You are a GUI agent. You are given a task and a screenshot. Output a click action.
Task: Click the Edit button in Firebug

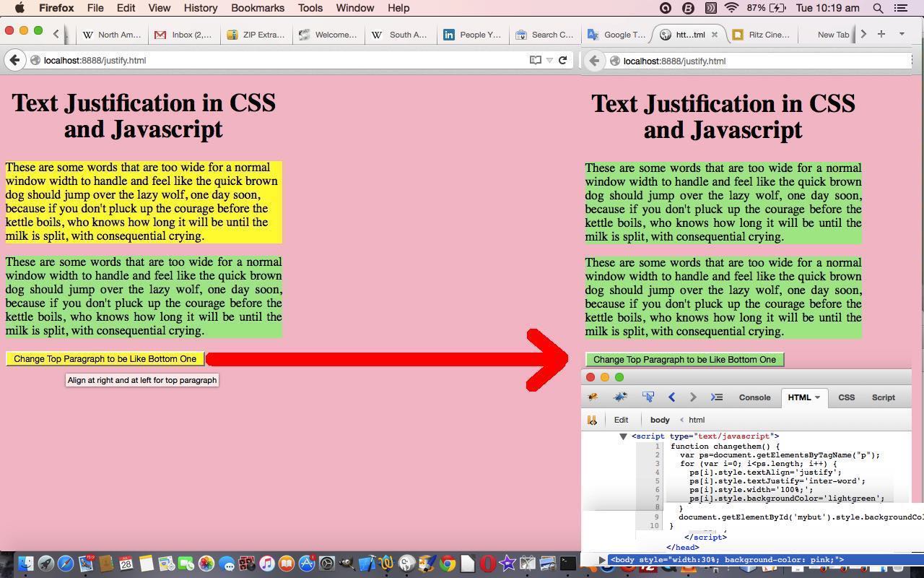tap(621, 420)
